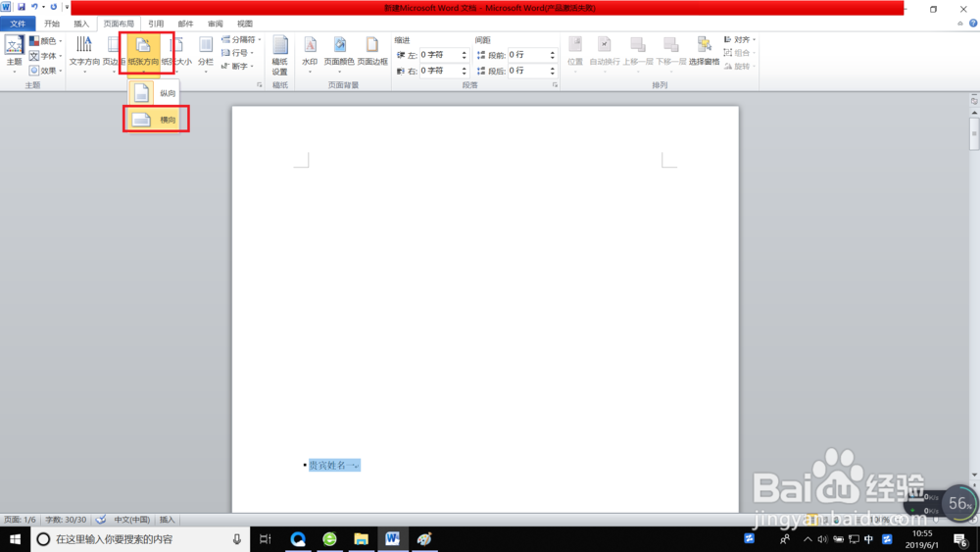Viewport: 980px width, 552px height.
Task: Click the 中文(中国) language indicator
Action: (131, 520)
